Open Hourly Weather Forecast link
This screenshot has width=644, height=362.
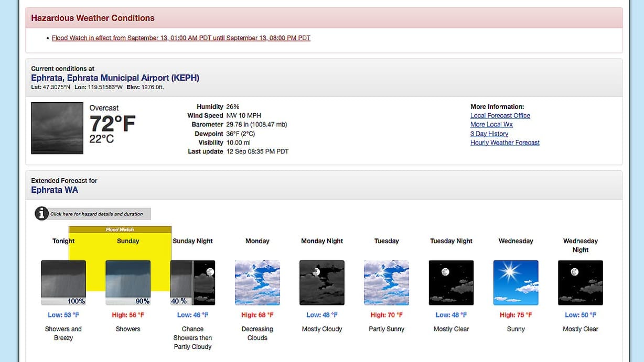(505, 142)
